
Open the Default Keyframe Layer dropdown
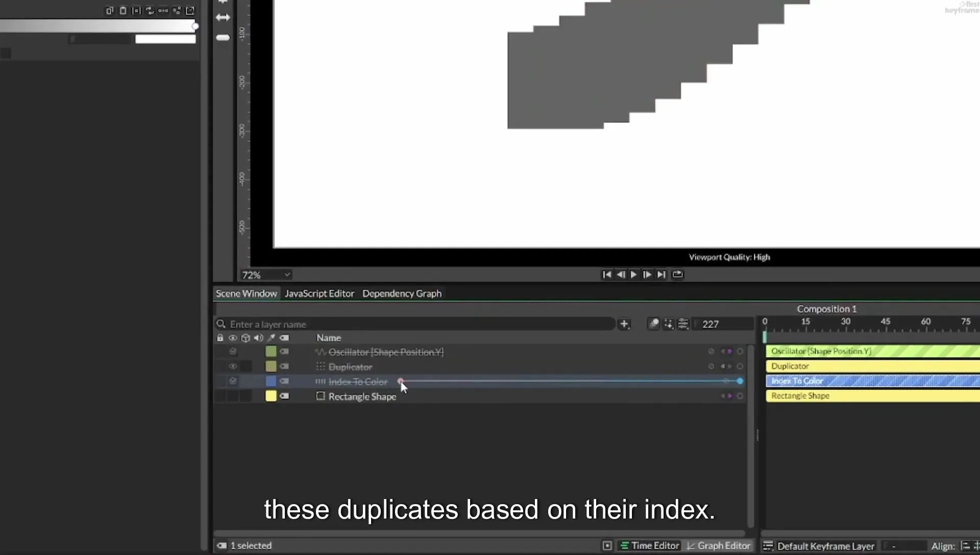tap(826, 546)
